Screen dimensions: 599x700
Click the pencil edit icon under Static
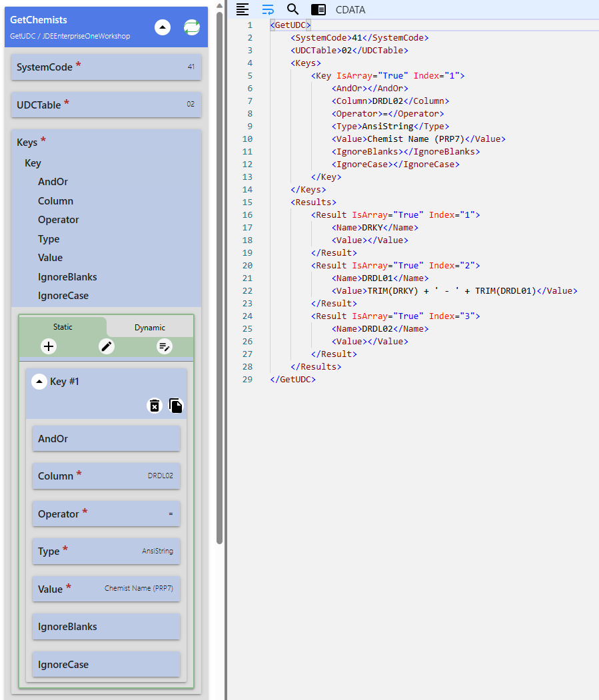click(x=107, y=346)
